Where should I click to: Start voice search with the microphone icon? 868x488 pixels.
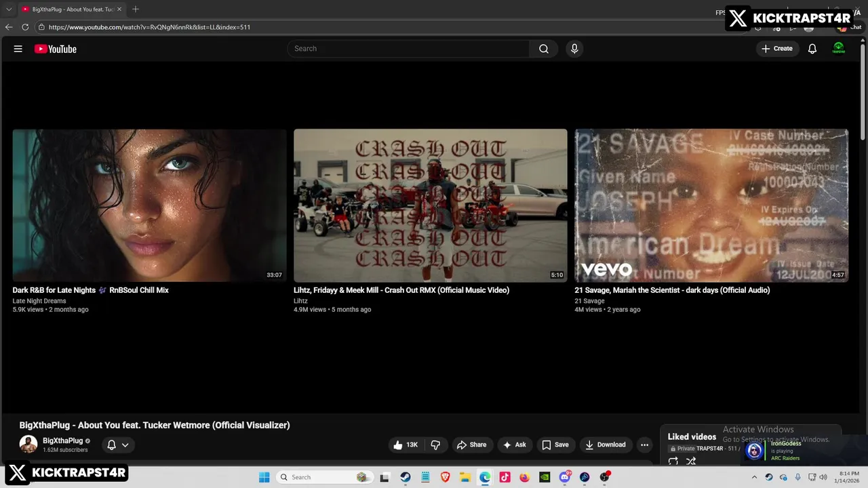tap(574, 49)
